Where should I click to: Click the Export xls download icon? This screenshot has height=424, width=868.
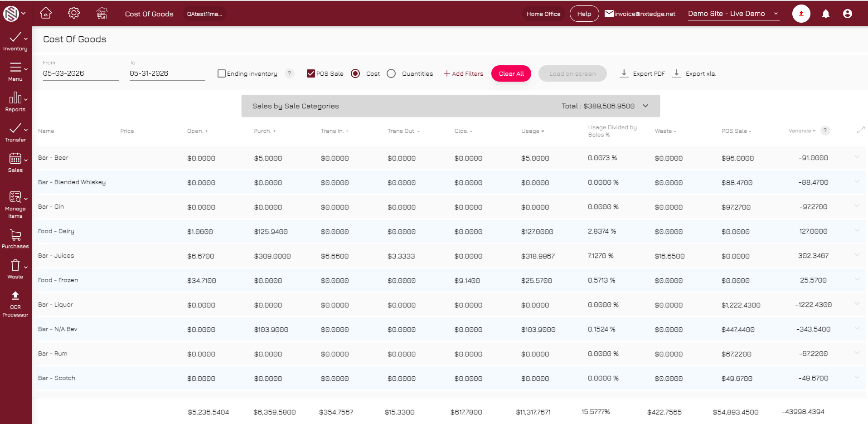pos(677,73)
